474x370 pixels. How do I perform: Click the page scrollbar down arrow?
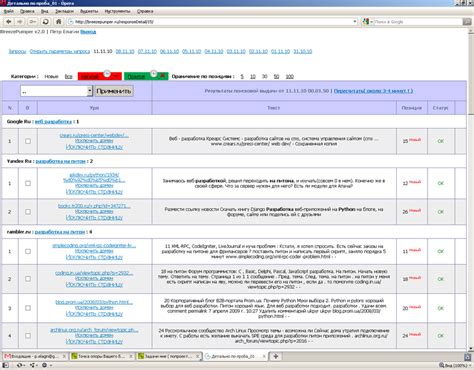point(471,349)
